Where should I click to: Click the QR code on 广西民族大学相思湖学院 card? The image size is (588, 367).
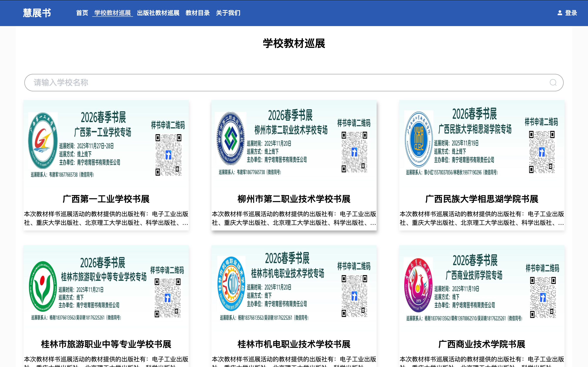tap(542, 152)
